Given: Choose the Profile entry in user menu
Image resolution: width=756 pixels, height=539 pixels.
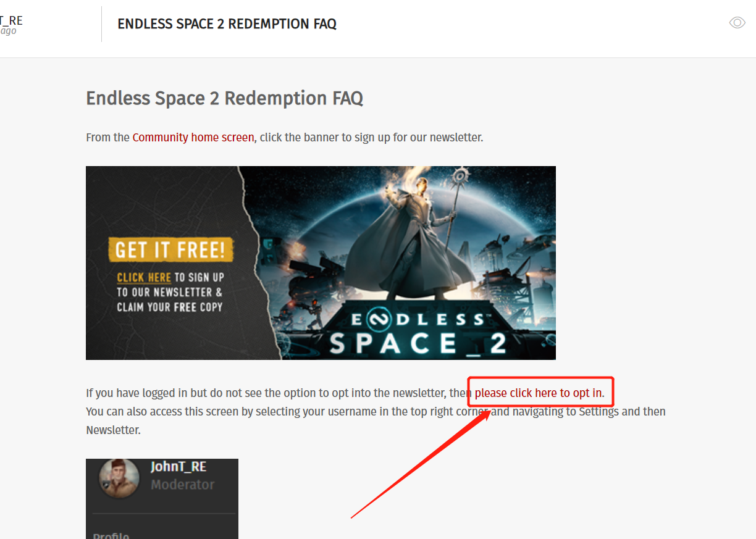Looking at the screenshot, I should click(111, 535).
